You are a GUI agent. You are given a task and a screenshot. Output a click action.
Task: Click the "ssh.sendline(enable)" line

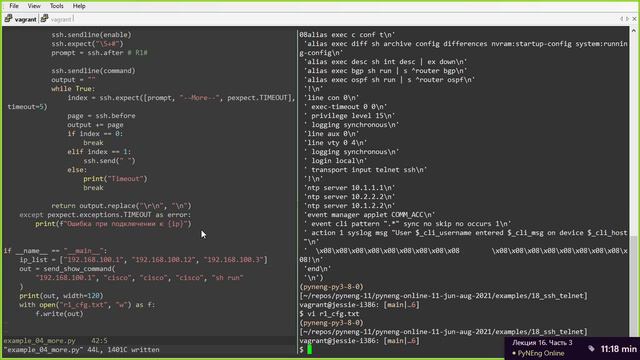[x=91, y=35]
